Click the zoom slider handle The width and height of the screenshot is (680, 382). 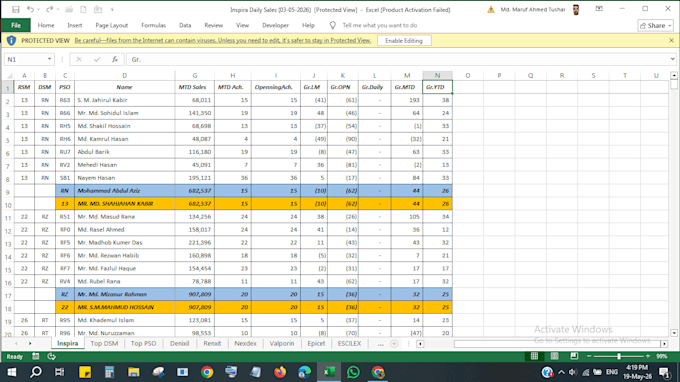(619, 356)
